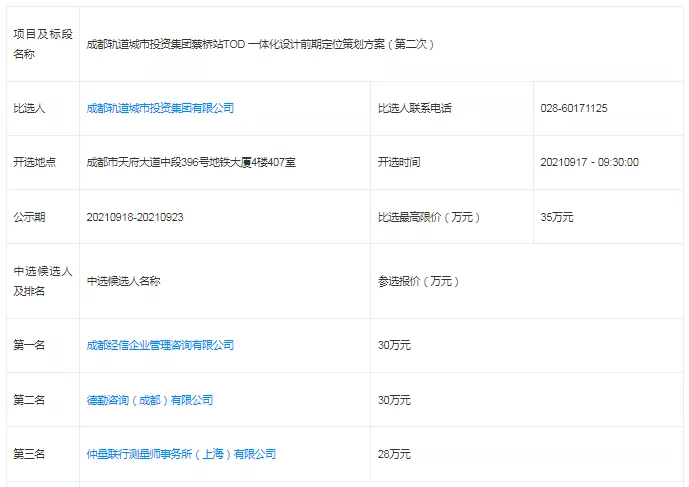Click the 开选地点 label cell
The height and width of the screenshot is (487, 689).
pos(43,162)
